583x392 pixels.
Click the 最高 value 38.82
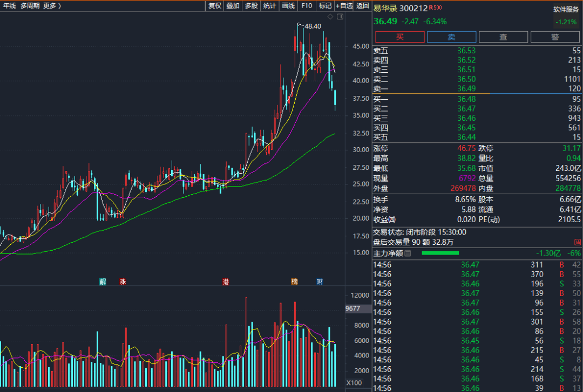click(466, 159)
